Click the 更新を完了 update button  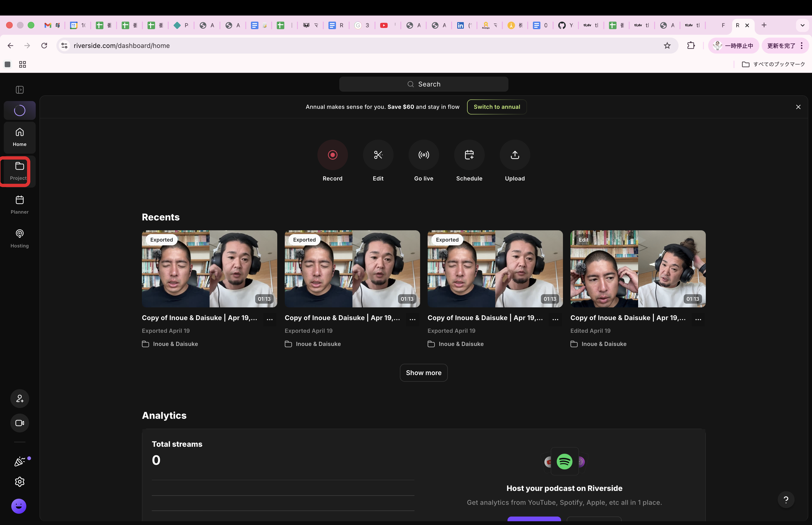781,46
